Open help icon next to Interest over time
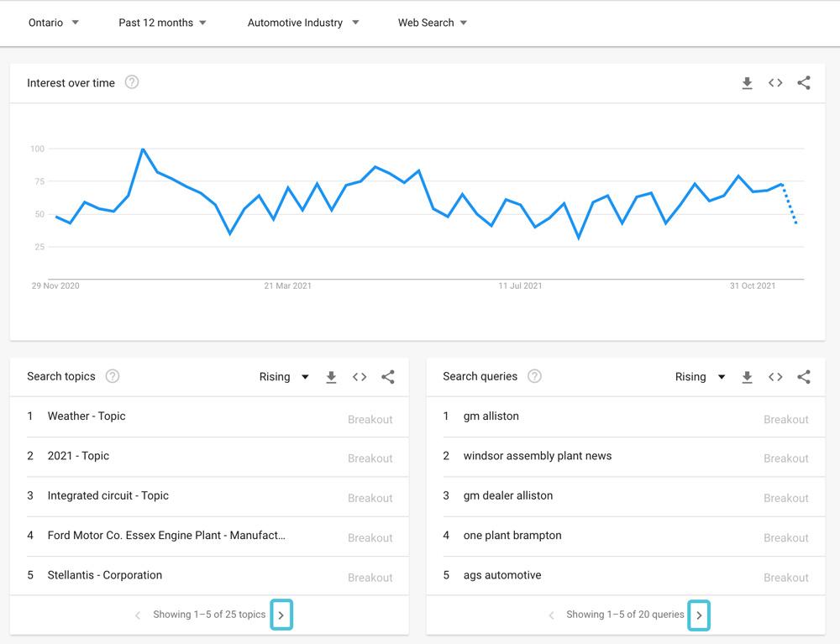 point(132,82)
